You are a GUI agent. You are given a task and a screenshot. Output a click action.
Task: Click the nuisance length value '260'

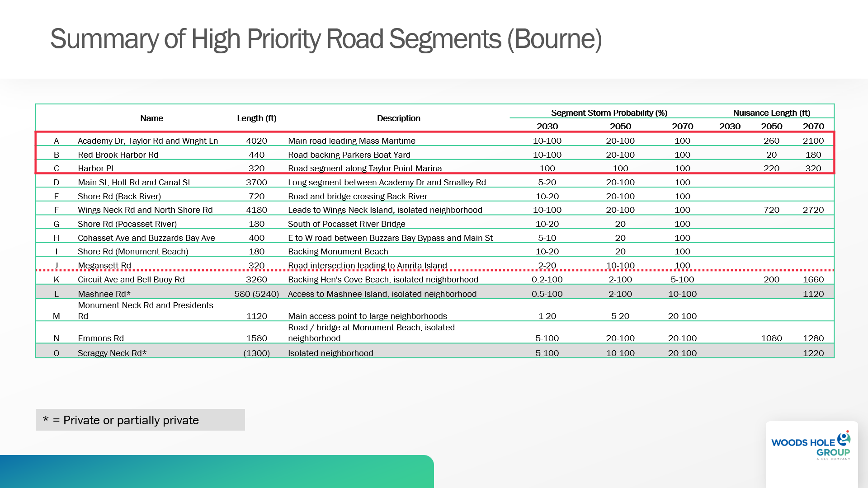point(772,141)
